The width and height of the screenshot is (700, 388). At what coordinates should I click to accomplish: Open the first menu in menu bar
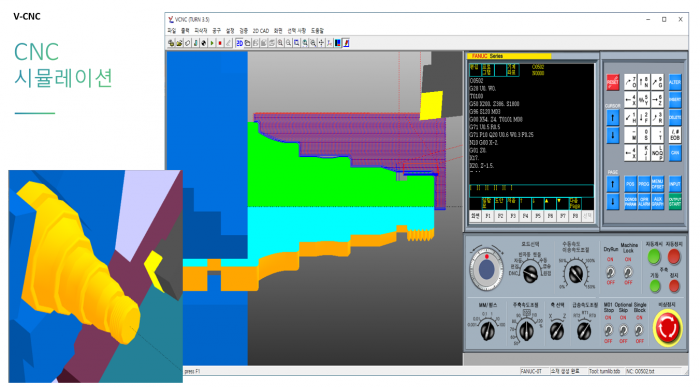pyautogui.click(x=172, y=31)
